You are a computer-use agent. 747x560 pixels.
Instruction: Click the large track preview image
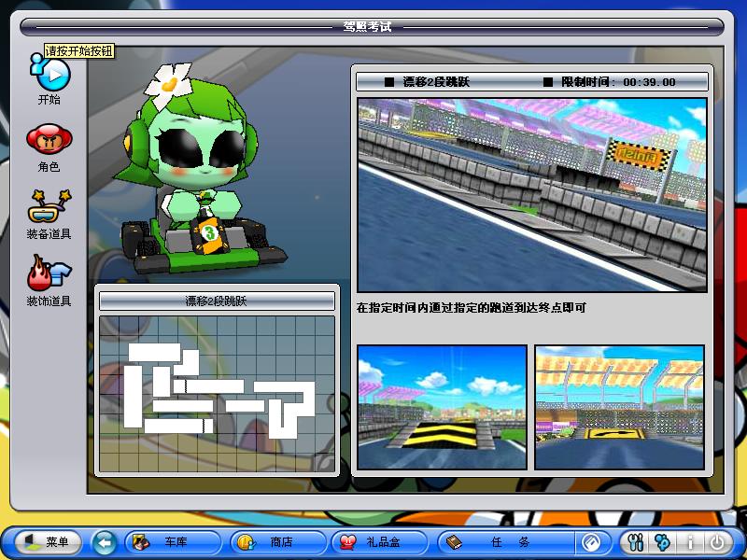click(x=531, y=194)
